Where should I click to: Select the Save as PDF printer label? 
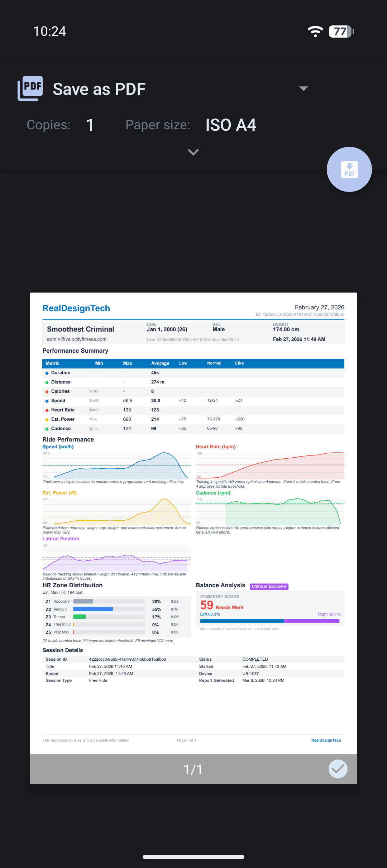(x=99, y=89)
